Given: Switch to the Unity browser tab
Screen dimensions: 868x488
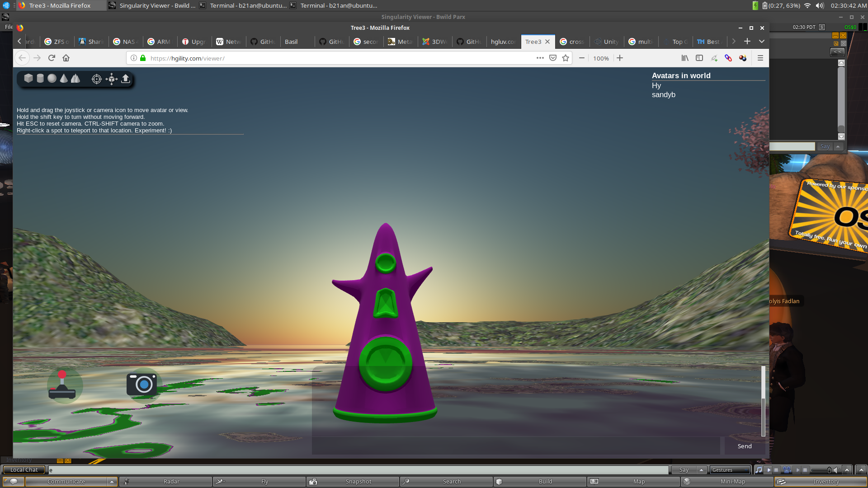Looking at the screenshot, I should pyautogui.click(x=606, y=42).
